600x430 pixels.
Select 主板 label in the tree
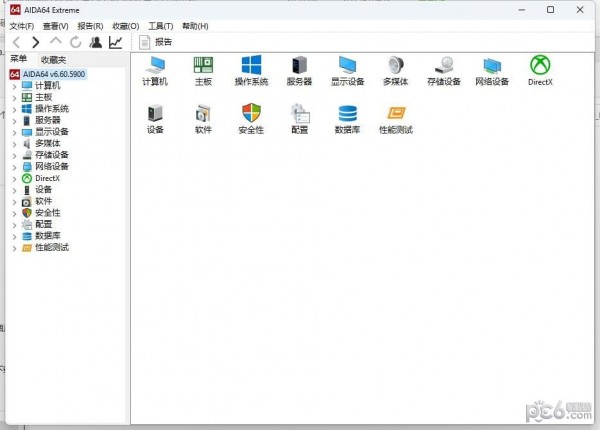(44, 97)
